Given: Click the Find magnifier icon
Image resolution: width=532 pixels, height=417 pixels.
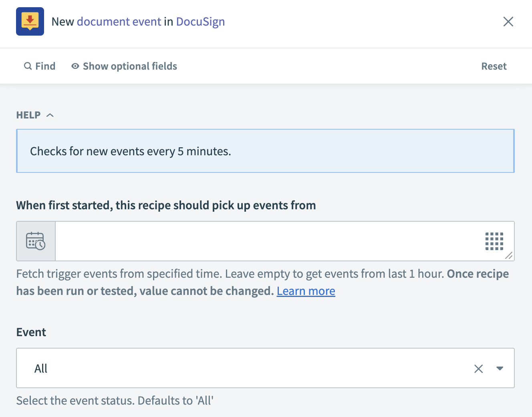Looking at the screenshot, I should click(28, 66).
